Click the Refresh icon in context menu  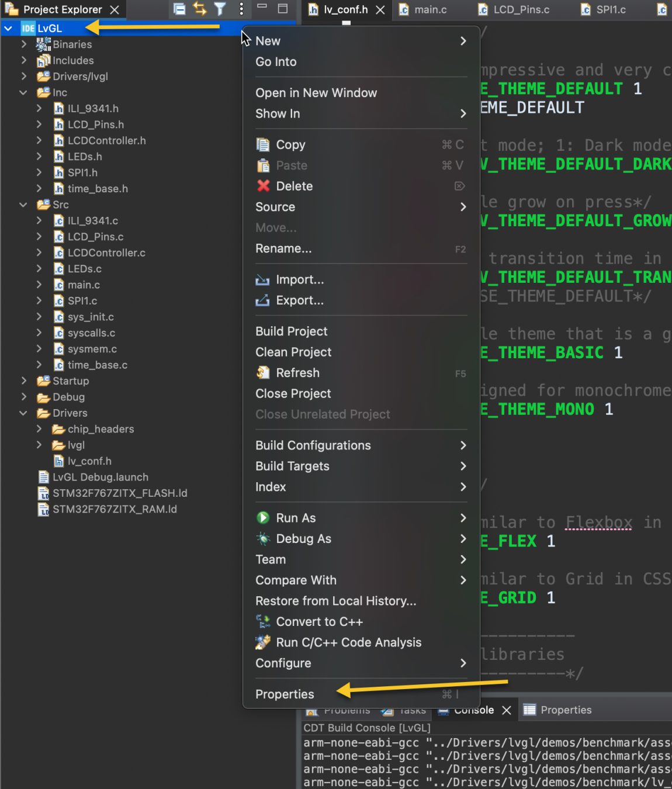262,373
